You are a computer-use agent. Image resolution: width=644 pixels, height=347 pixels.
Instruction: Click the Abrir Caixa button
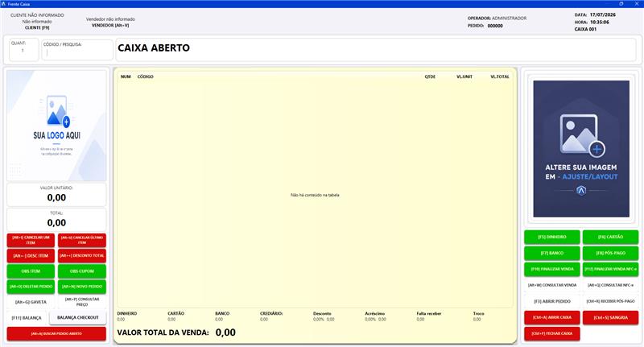click(x=552, y=317)
